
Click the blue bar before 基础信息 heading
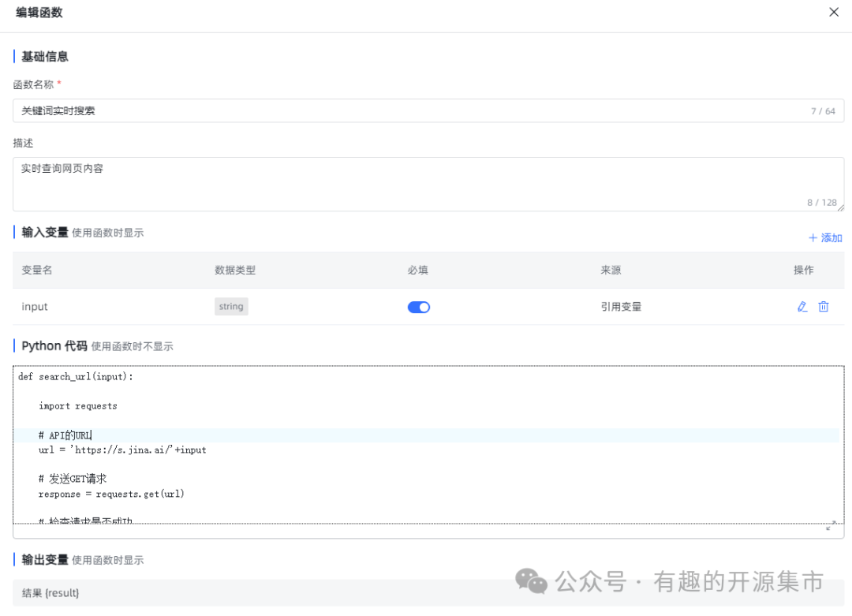tap(13, 56)
